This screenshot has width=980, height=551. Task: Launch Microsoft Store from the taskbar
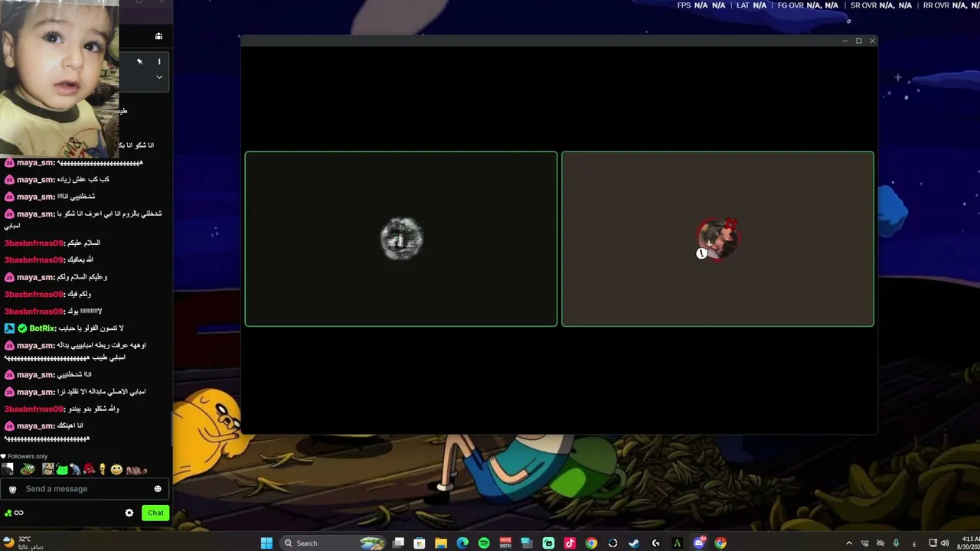click(420, 543)
